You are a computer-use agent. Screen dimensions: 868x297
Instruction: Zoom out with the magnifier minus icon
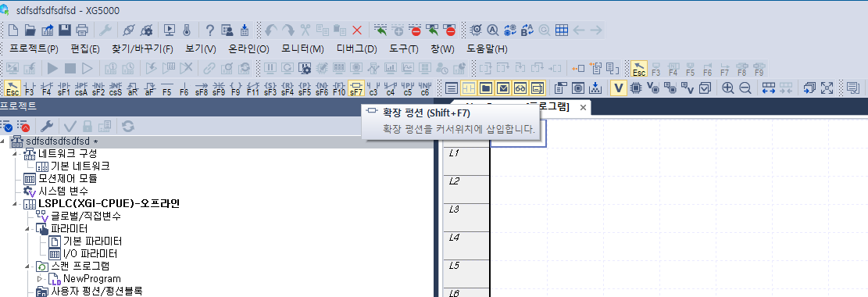click(x=745, y=88)
